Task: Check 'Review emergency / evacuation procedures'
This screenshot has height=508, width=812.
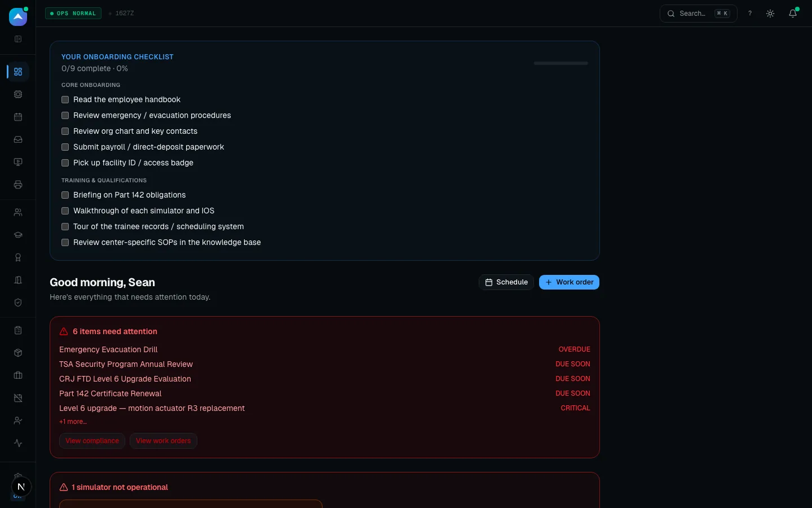Action: pos(65,115)
